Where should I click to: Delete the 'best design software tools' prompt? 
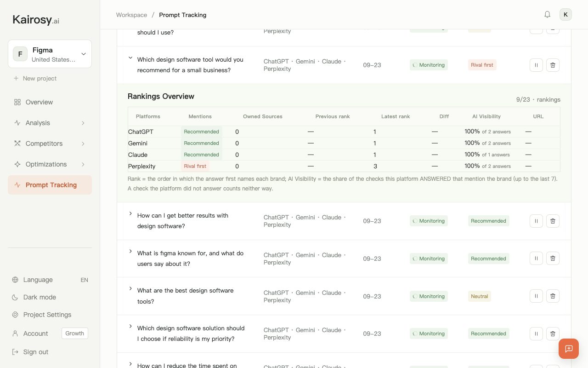point(553,296)
